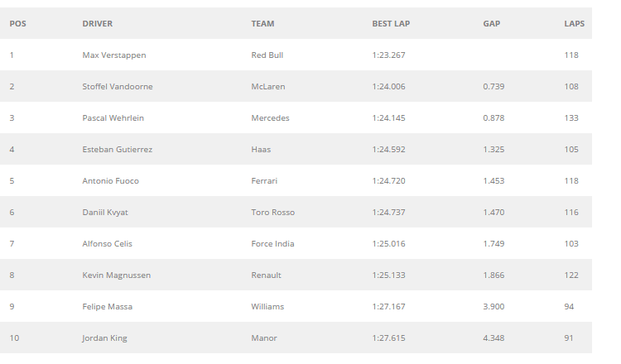Select driver name Max Verstappen
Viewport: 621px width, 364px height.
tap(114, 55)
